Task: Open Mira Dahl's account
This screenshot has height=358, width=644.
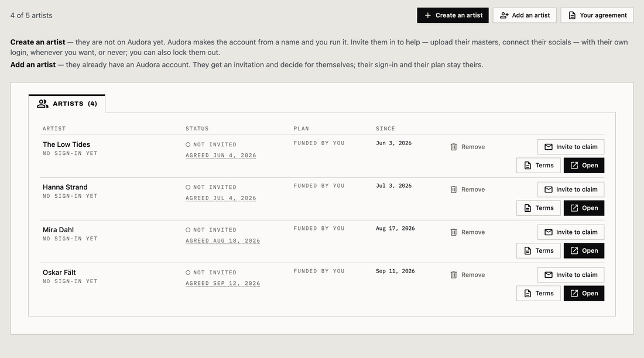Action: (584, 251)
